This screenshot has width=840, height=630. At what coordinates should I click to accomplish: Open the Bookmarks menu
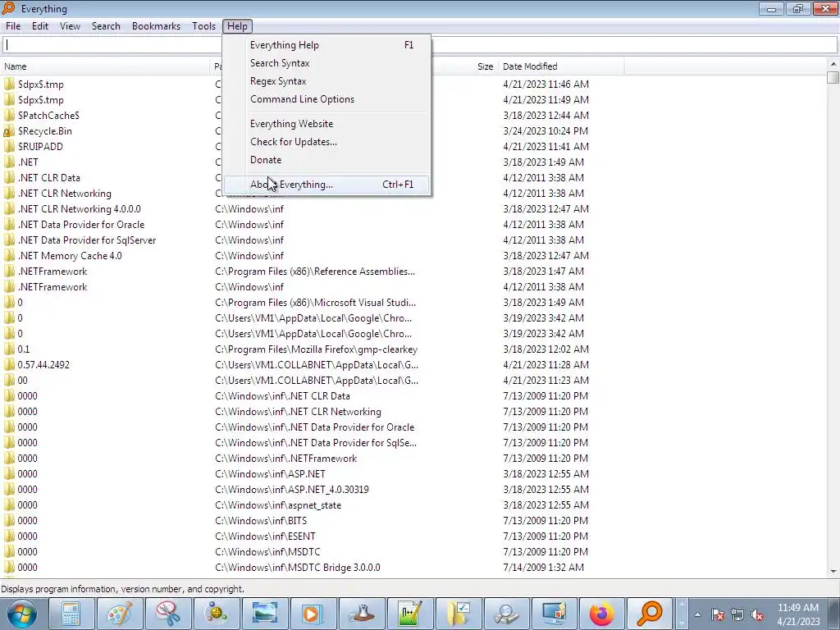tap(156, 26)
